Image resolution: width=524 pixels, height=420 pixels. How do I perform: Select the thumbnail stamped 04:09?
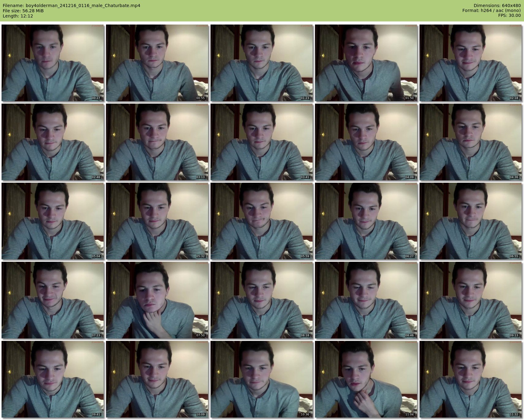coord(366,142)
